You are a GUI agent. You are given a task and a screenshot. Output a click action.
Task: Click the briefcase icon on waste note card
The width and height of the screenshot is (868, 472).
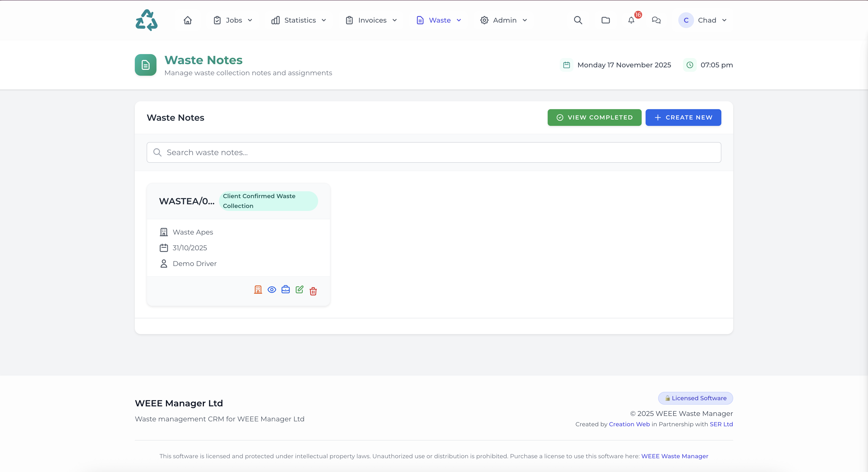[x=285, y=290]
